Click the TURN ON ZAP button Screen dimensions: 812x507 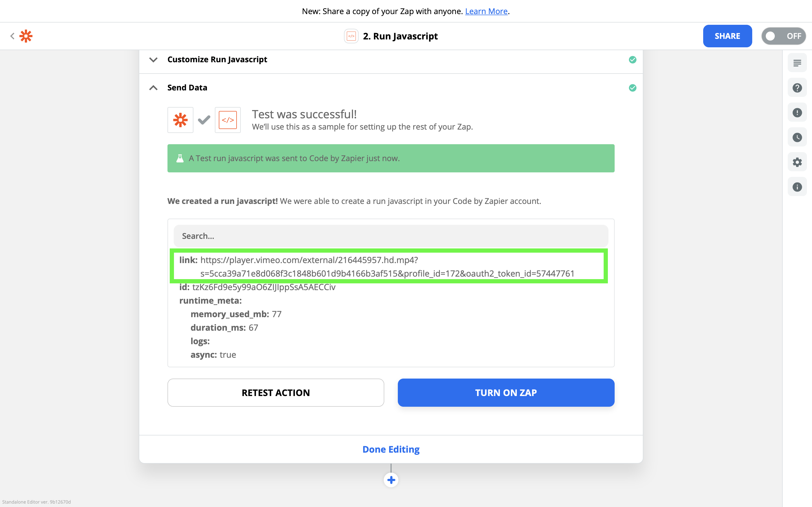click(x=506, y=393)
